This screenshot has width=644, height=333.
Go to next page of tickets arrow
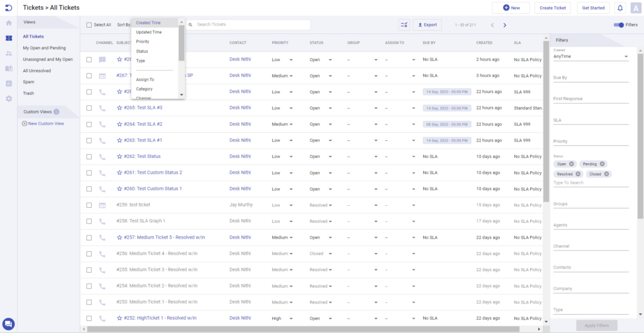coord(505,25)
